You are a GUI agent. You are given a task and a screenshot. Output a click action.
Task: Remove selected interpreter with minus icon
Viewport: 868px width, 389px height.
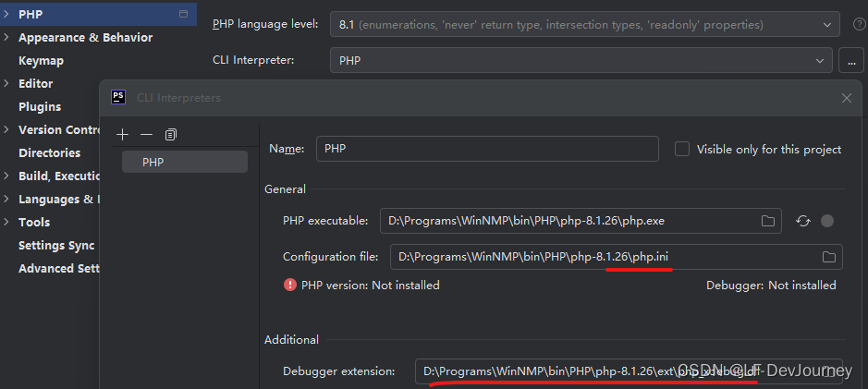[146, 135]
